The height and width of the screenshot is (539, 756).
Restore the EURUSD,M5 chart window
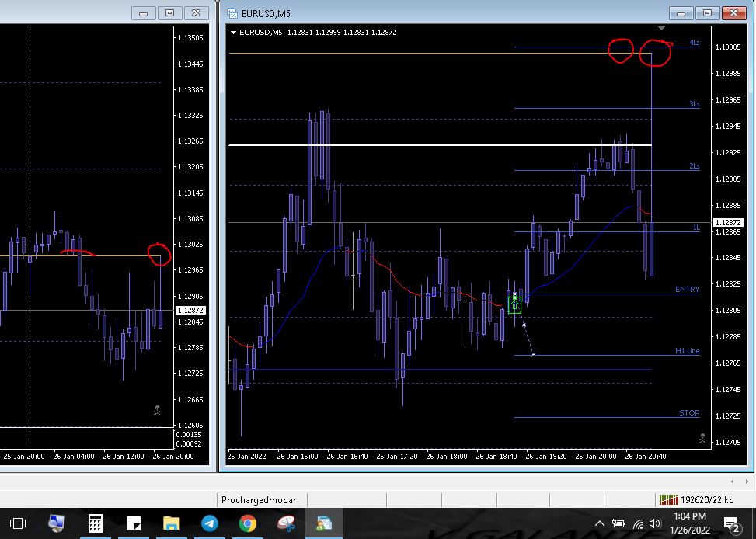coord(707,13)
